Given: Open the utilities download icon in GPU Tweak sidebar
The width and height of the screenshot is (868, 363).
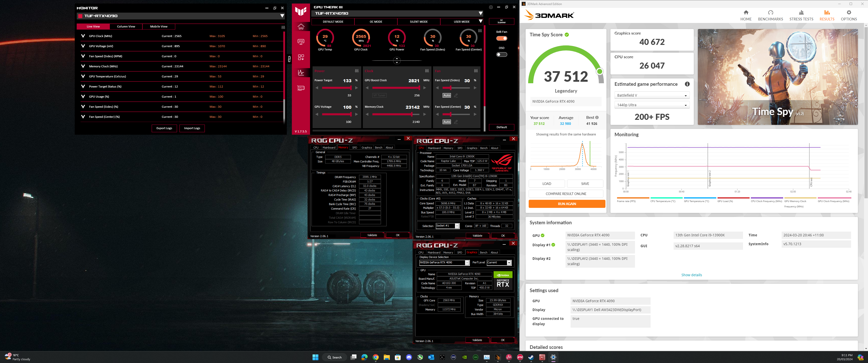Looking at the screenshot, I should click(301, 57).
